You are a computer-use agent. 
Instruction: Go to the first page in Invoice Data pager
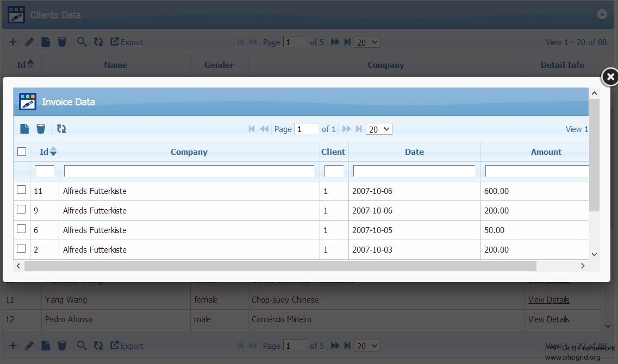pyautogui.click(x=252, y=129)
